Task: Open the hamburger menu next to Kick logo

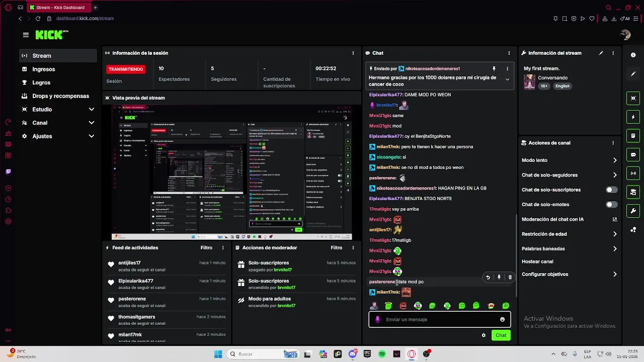Action: click(x=26, y=35)
